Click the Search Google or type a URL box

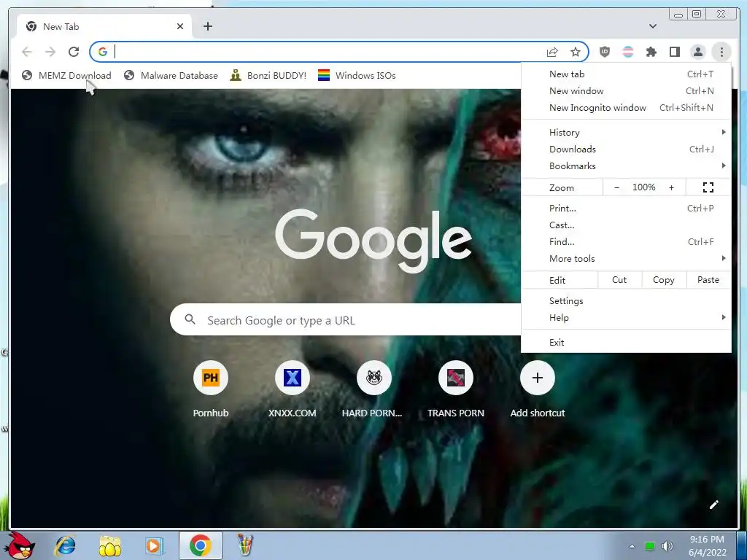[x=345, y=320]
